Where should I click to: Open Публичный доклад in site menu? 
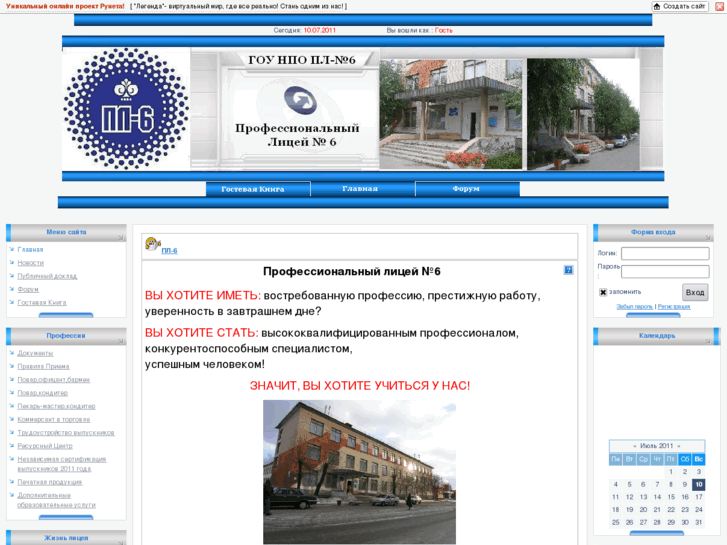(47, 276)
